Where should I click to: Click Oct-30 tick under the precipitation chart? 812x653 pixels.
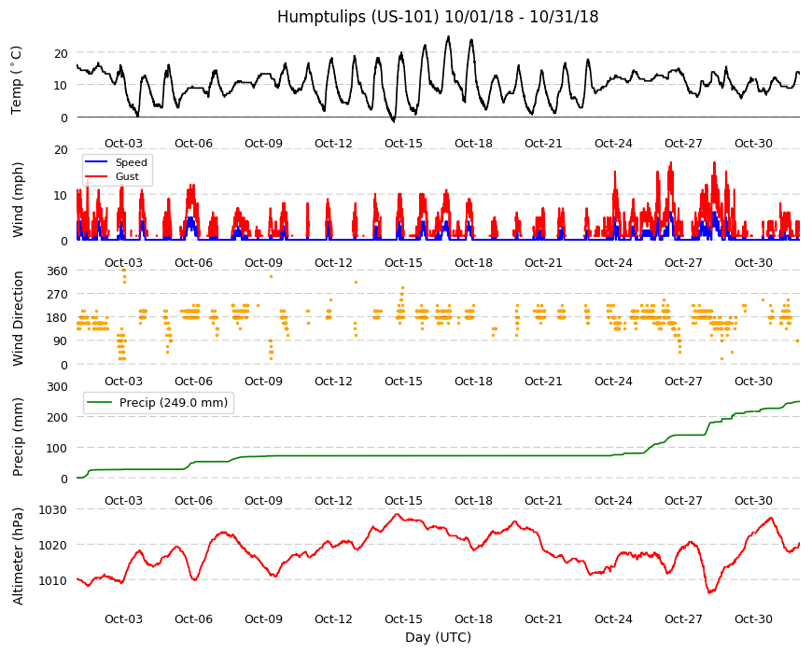click(x=753, y=500)
